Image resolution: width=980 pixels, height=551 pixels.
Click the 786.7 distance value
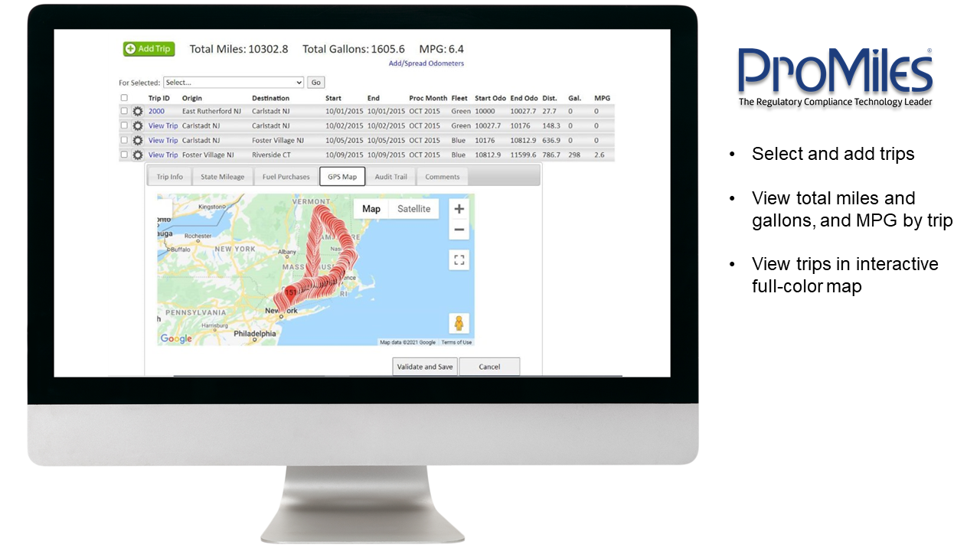[x=551, y=155]
